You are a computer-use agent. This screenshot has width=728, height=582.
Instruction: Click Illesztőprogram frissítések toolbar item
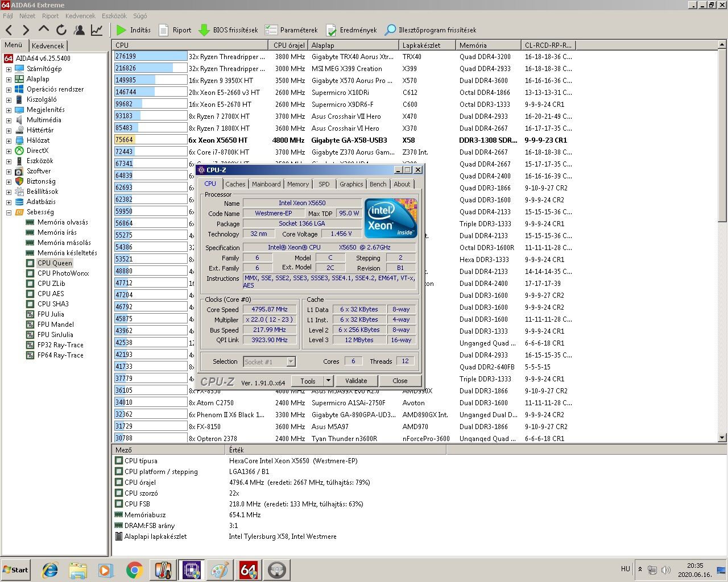[x=431, y=30]
